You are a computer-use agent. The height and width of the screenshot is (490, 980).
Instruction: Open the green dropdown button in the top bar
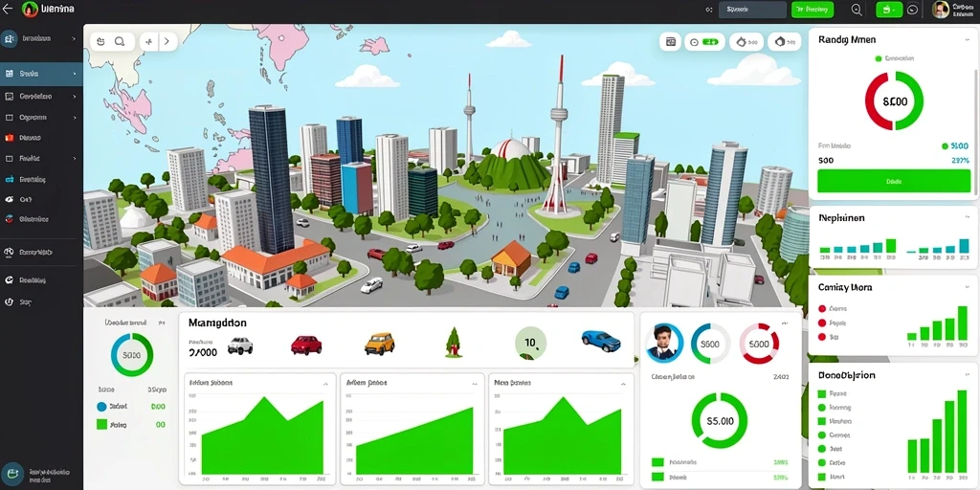[889, 10]
